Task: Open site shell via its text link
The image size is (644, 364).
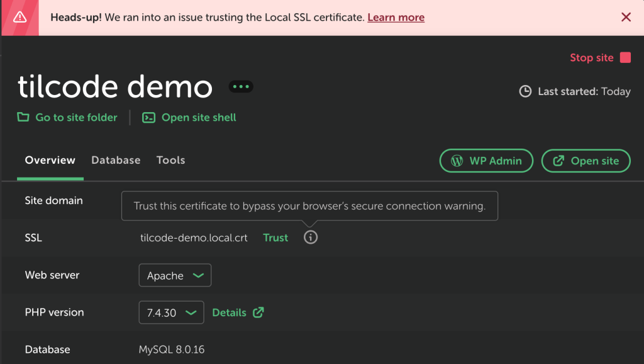Action: (199, 117)
